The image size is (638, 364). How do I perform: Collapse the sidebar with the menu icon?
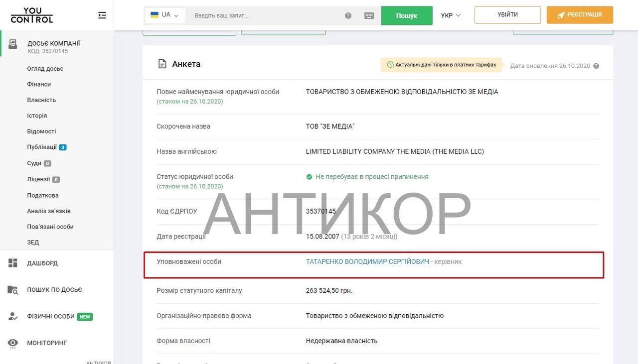pyautogui.click(x=102, y=15)
